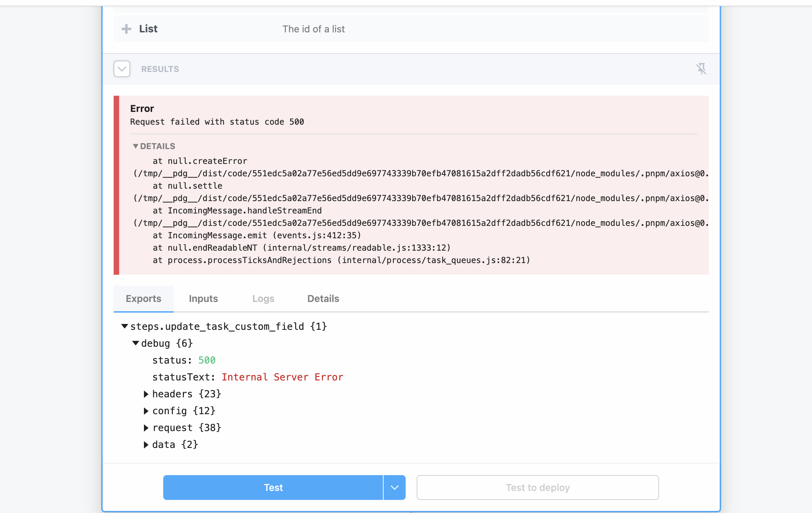Expand the config object
The image size is (812, 513).
[x=145, y=411]
